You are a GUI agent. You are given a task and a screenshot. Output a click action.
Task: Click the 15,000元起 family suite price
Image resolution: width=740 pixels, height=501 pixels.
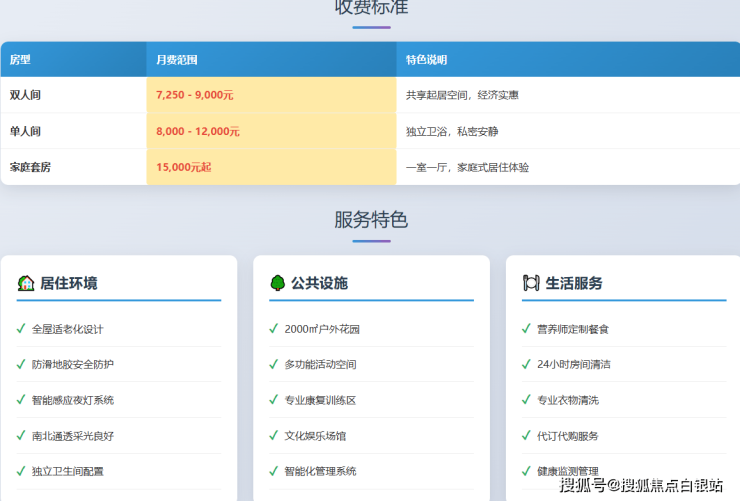click(x=183, y=167)
